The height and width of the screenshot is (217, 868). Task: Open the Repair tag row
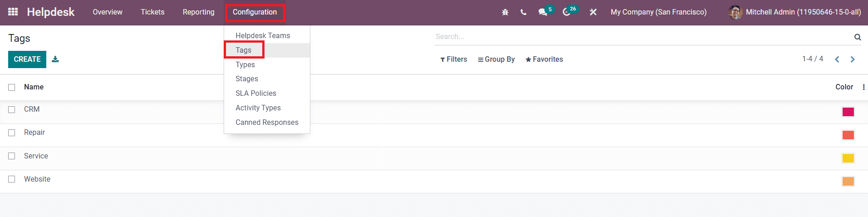click(434, 135)
